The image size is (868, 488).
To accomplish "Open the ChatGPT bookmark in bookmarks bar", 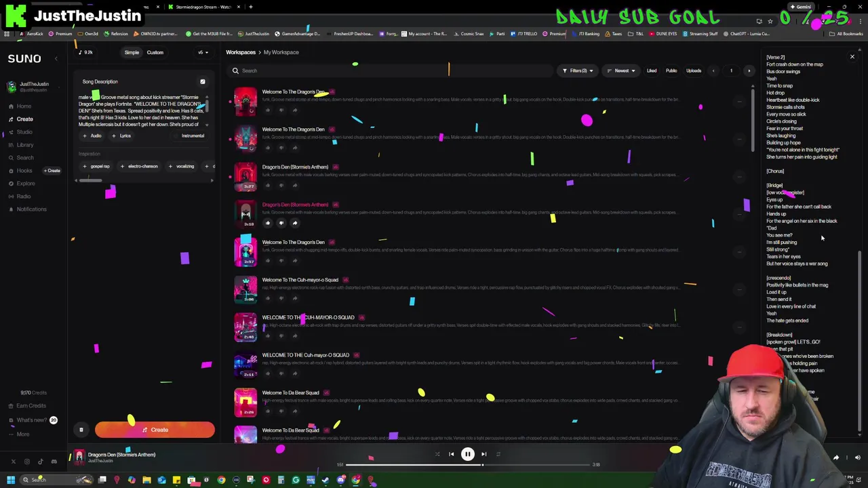I will pos(747,33).
